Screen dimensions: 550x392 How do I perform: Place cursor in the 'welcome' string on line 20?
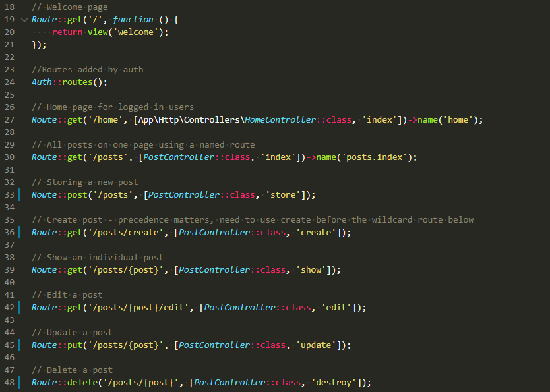[x=137, y=32]
